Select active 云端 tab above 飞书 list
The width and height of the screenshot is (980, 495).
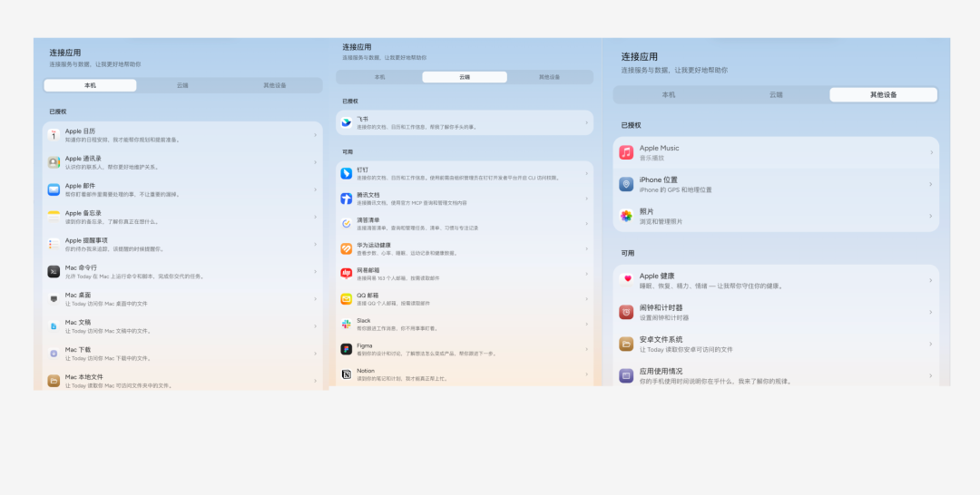point(465,77)
